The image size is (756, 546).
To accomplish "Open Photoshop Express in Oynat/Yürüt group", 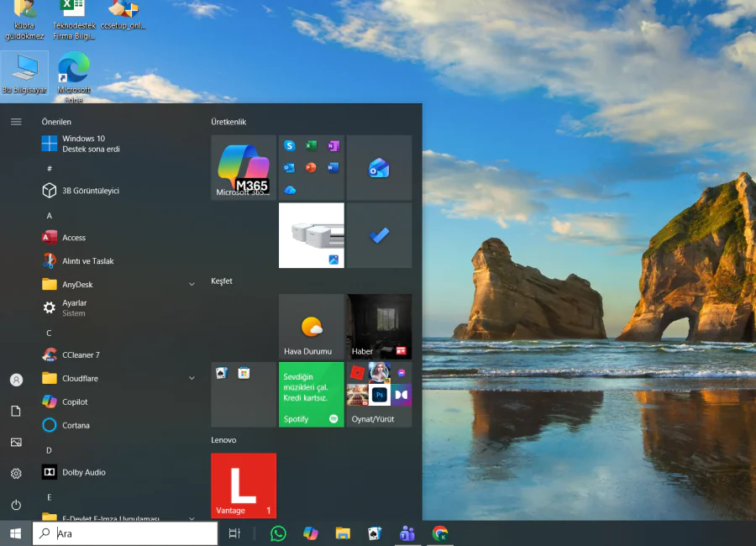I will point(380,394).
